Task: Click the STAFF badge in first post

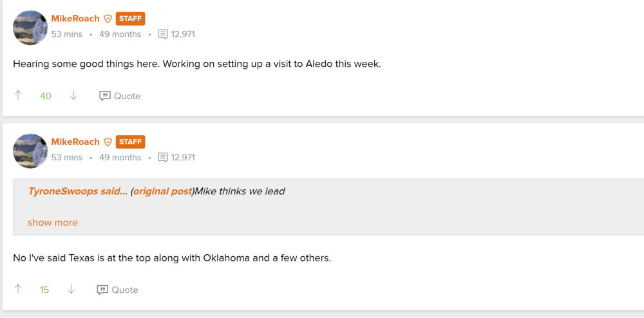Action: [x=131, y=19]
